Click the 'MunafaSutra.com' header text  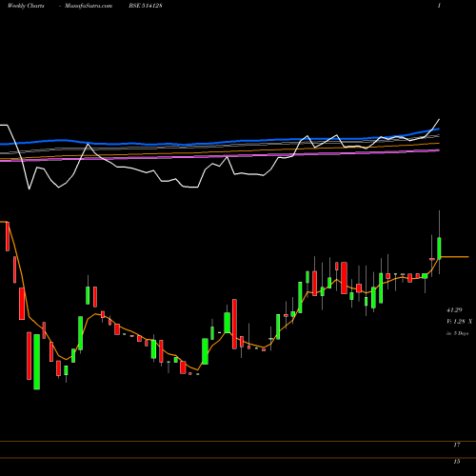pyautogui.click(x=89, y=6)
